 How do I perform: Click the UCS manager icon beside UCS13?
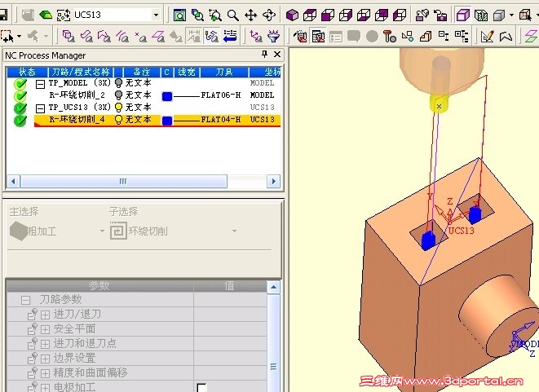(64, 15)
